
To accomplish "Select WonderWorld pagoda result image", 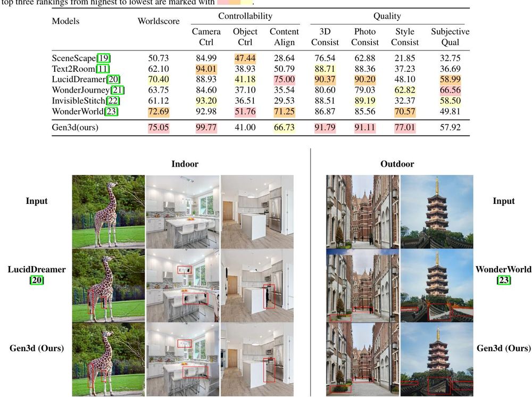I will coord(437,285).
